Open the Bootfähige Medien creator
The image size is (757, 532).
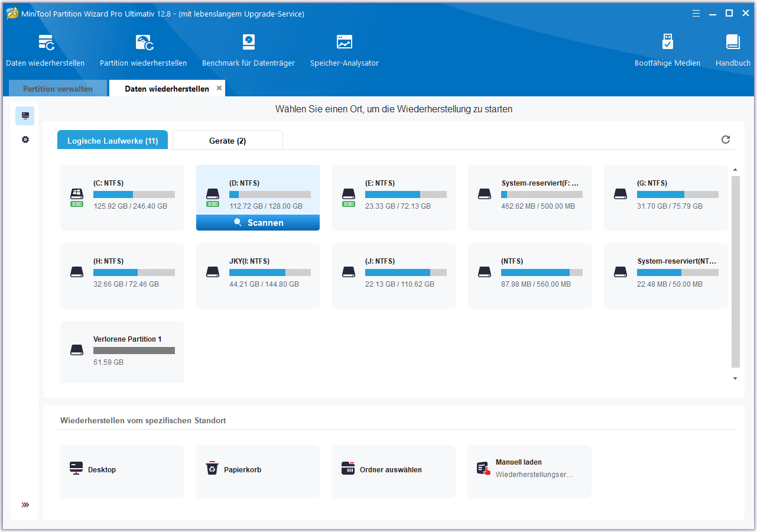667,43
